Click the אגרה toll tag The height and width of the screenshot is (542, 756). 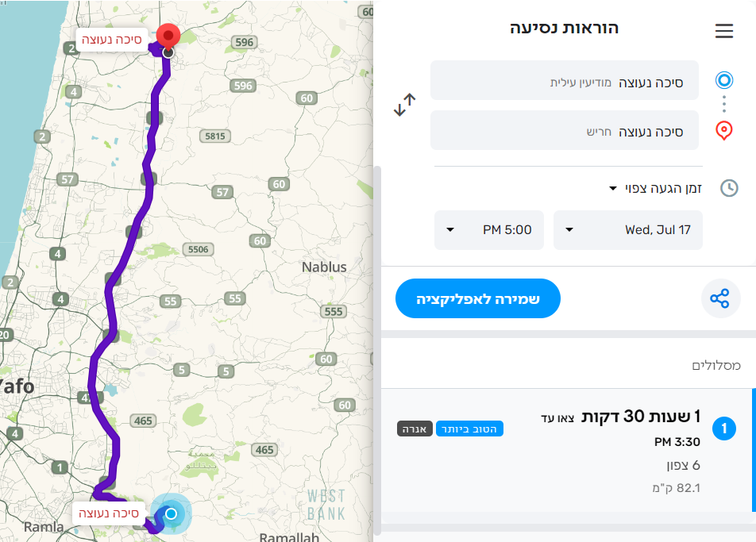[414, 429]
